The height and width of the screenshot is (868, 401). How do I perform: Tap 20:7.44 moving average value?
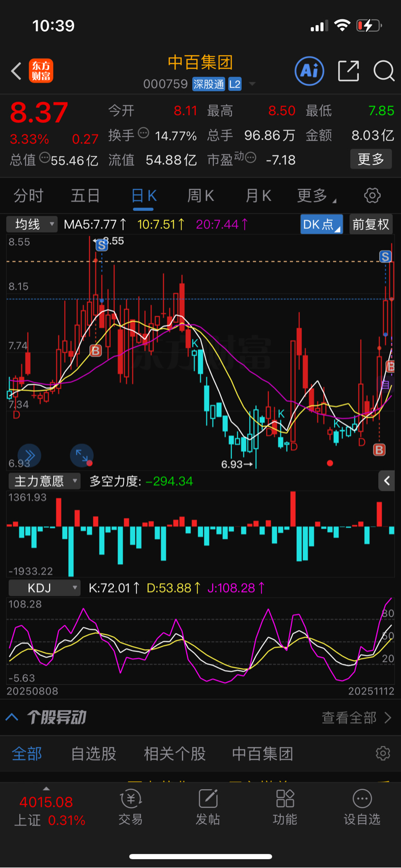222,224
